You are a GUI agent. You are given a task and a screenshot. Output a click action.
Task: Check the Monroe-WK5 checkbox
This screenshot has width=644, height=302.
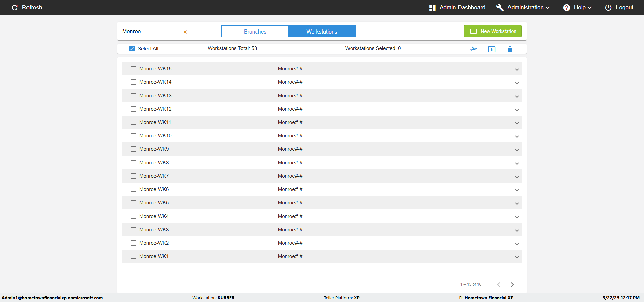[133, 203]
